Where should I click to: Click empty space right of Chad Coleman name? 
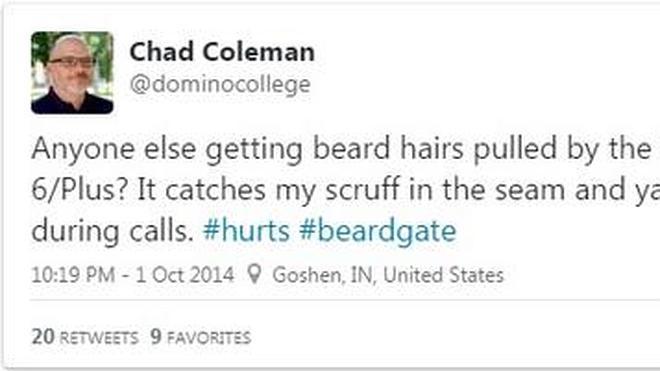pyautogui.click(x=463, y=52)
